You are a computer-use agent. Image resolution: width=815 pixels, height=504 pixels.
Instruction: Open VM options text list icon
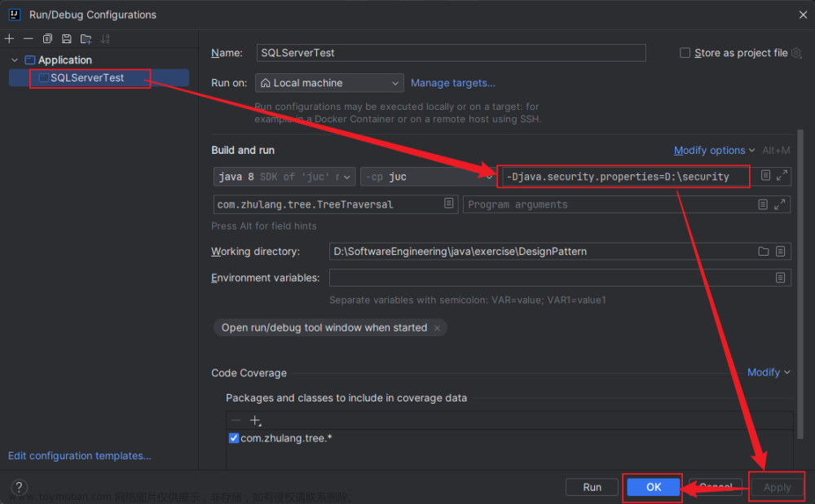[765, 175]
